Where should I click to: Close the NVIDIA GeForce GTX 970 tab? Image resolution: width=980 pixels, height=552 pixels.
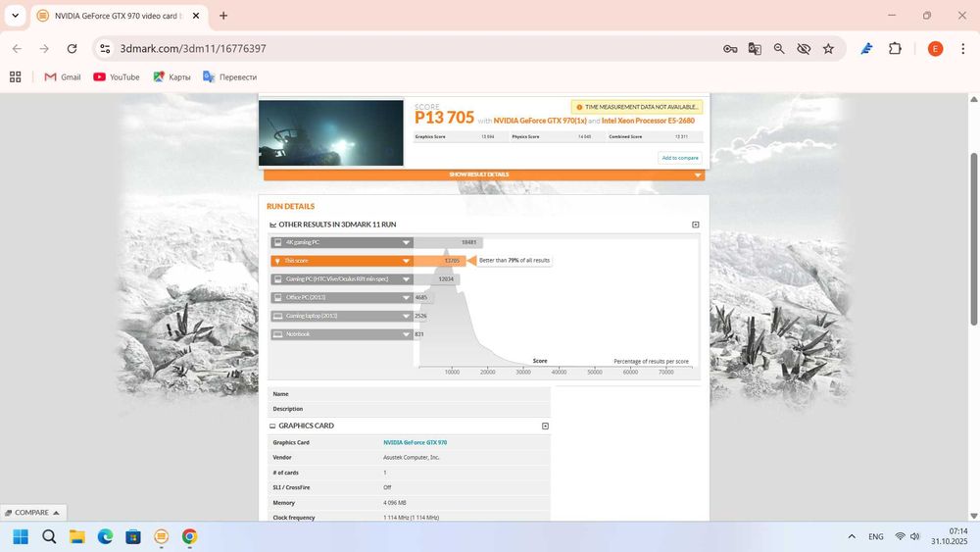tap(196, 16)
